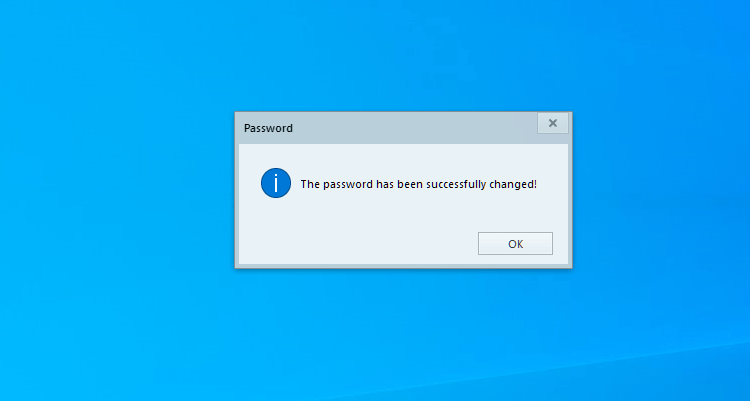
Task: Click the desktop area beneath the dialog
Action: pos(403,335)
